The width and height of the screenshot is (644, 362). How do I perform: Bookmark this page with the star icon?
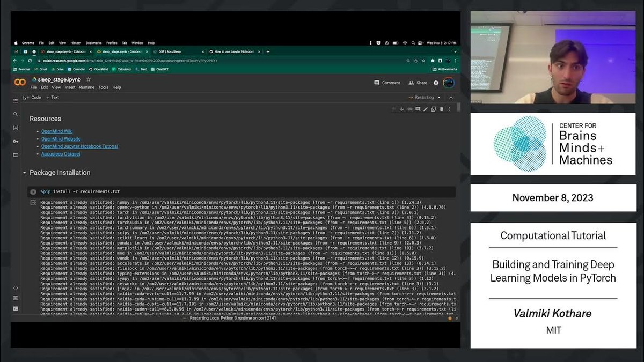[x=423, y=61]
